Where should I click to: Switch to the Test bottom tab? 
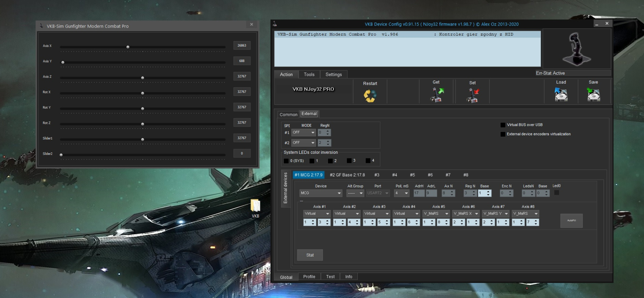click(330, 277)
